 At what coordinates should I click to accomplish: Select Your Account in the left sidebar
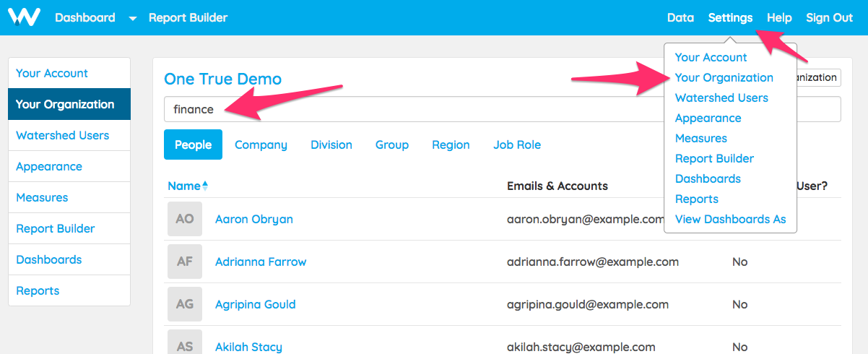pos(69,73)
